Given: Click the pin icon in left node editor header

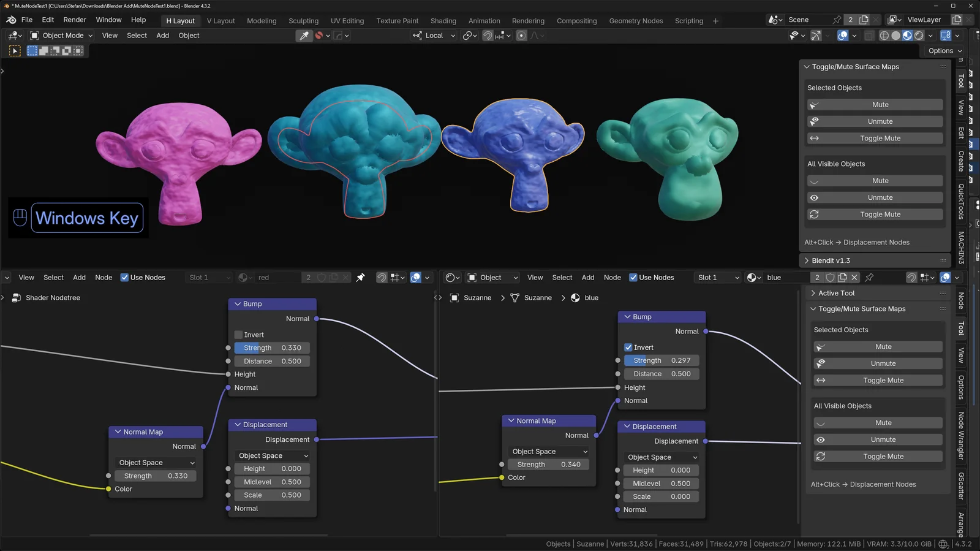Looking at the screenshot, I should [x=360, y=278].
